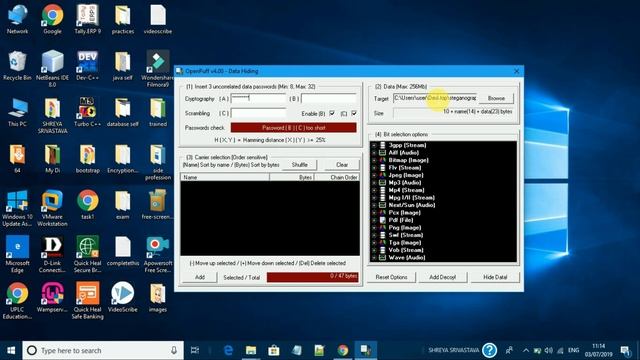Image resolution: width=640 pixels, height=360 pixels.
Task: Open the Network desktop icon
Action: pos(17,20)
